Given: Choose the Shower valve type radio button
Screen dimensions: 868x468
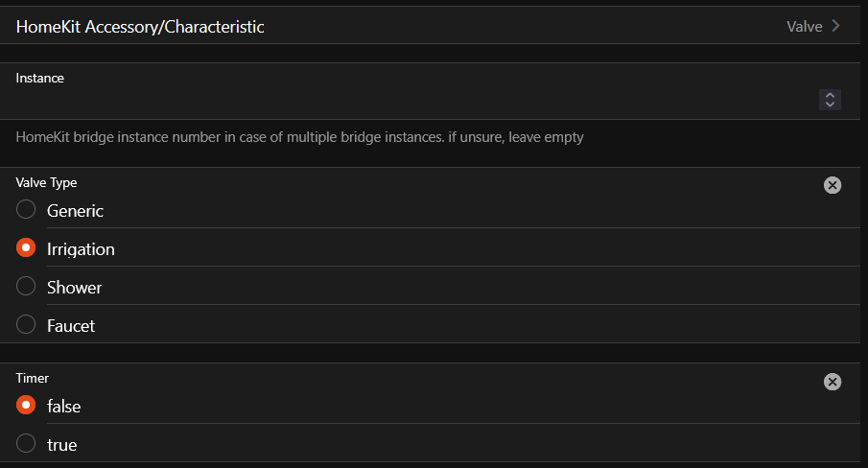Looking at the screenshot, I should pyautogui.click(x=26, y=287).
